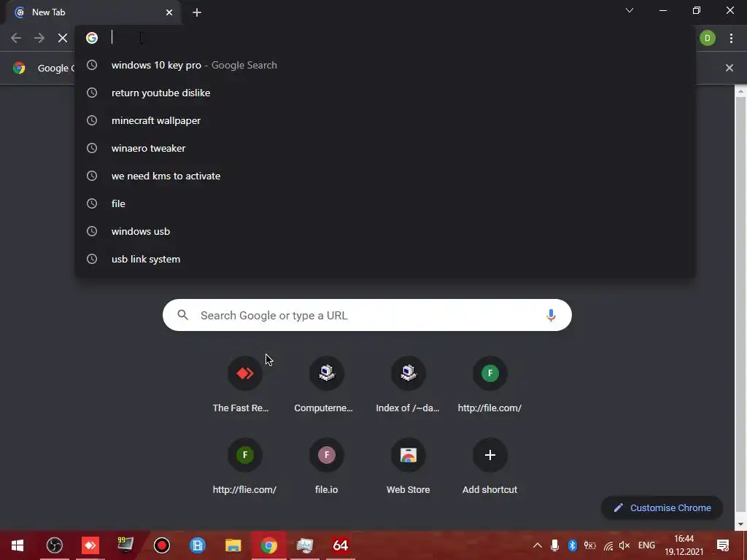Click the magnifier icon in the search box
Viewport: 747px width, 560px height.
click(183, 315)
